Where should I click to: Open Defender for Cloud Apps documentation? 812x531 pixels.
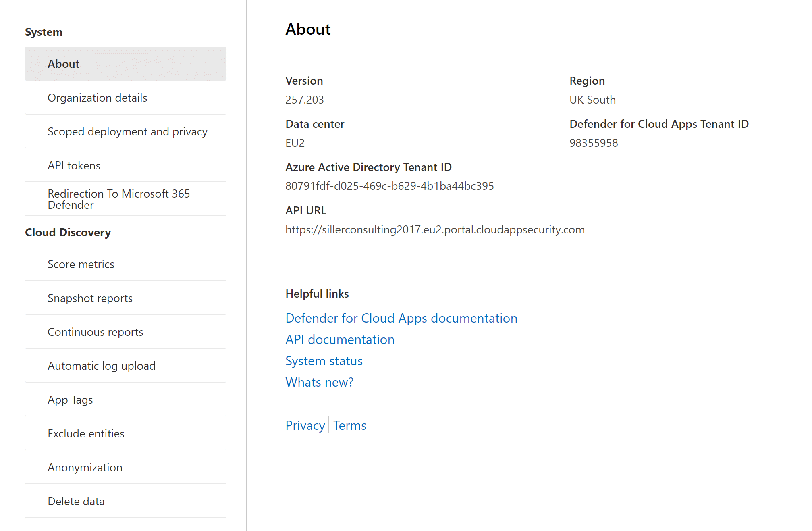(x=401, y=318)
